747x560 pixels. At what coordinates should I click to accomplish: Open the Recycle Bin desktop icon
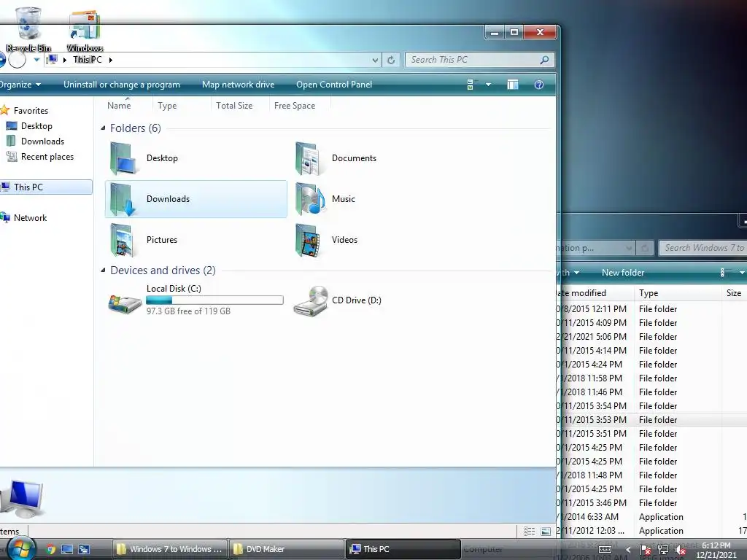point(28,29)
